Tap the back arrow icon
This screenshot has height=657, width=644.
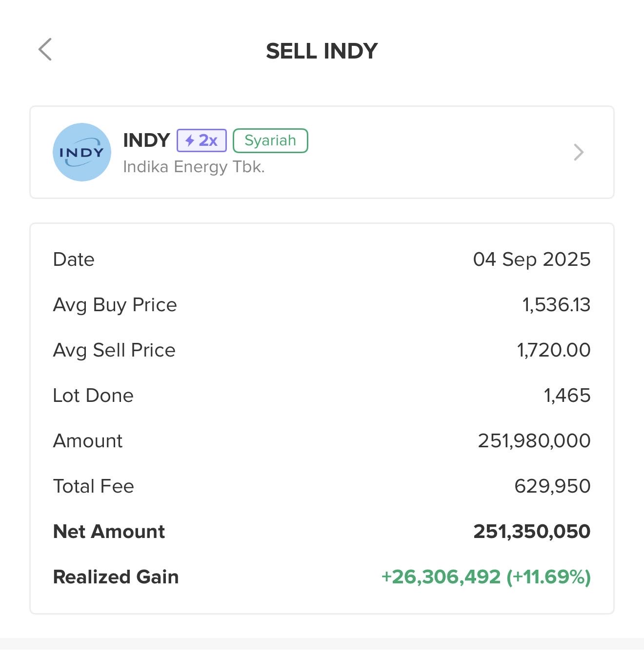pyautogui.click(x=45, y=50)
